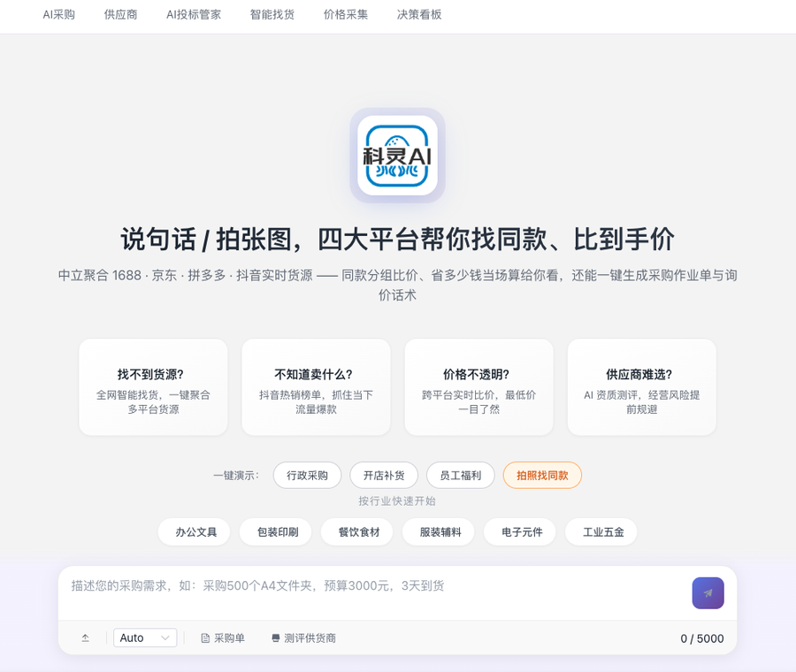Open the 供应商难选? card

point(642,386)
